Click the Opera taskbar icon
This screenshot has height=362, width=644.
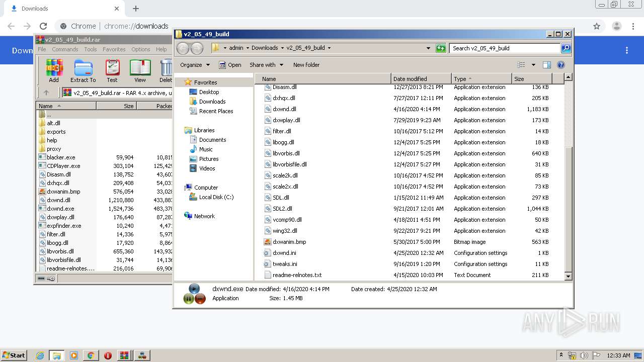click(108, 355)
